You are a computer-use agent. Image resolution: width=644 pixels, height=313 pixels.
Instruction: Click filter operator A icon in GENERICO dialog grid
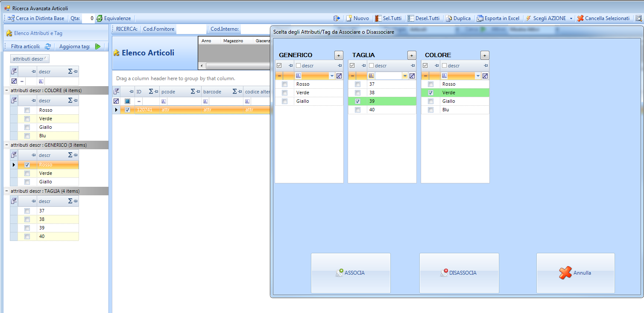pyautogui.click(x=299, y=75)
